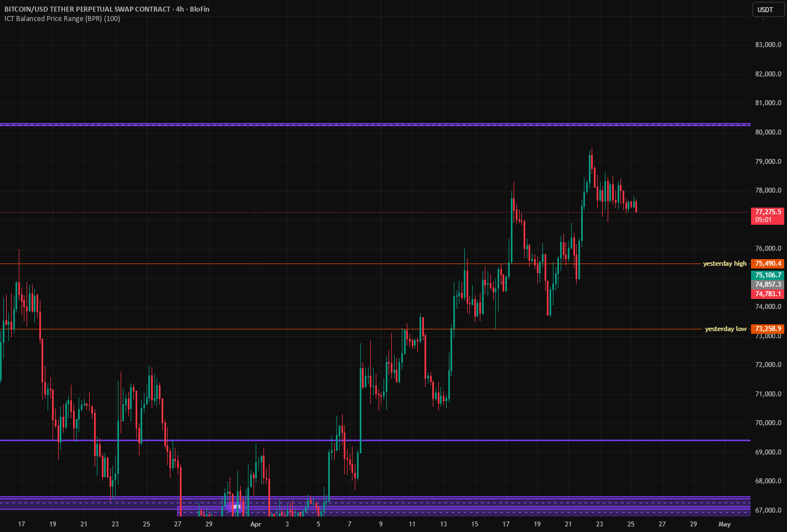
Task: Click the 68,000.0 price axis label
Action: (x=768, y=481)
